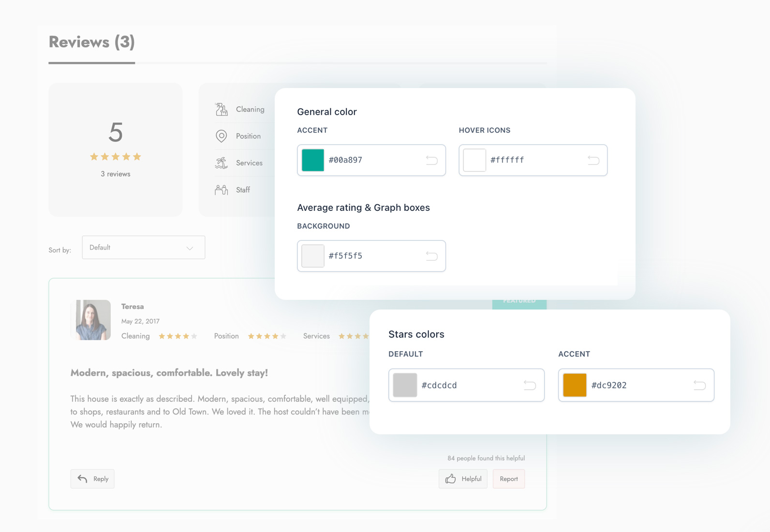Reset the Stars Default color #cdcdcd
770x532 pixels.
coord(530,385)
